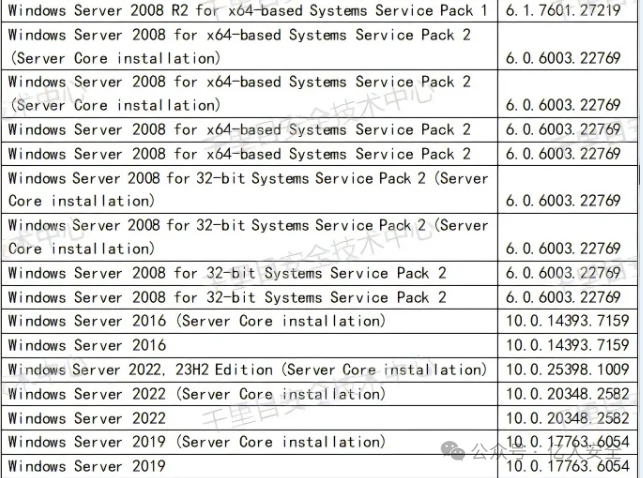The width and height of the screenshot is (643, 478).
Task: Click 10.0.17763.6054 in 2019 Server Core row
Action: coord(568,442)
